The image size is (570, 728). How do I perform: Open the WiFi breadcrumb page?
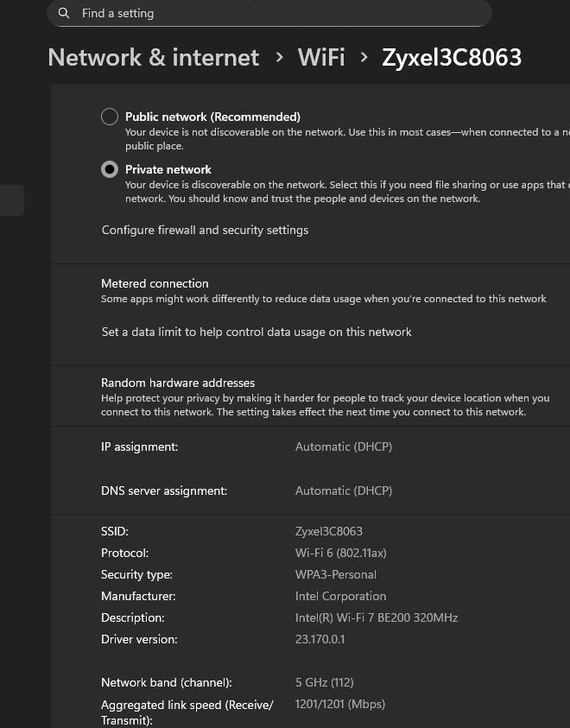[x=320, y=58]
